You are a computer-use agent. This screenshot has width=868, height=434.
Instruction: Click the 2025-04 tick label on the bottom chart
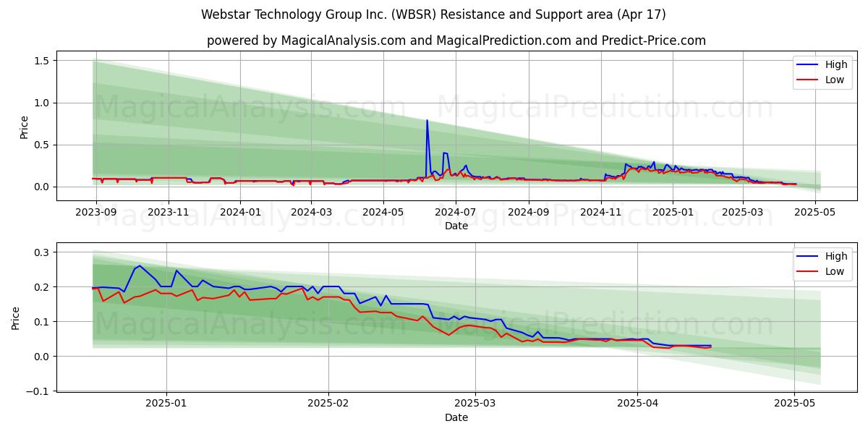pyautogui.click(x=637, y=403)
